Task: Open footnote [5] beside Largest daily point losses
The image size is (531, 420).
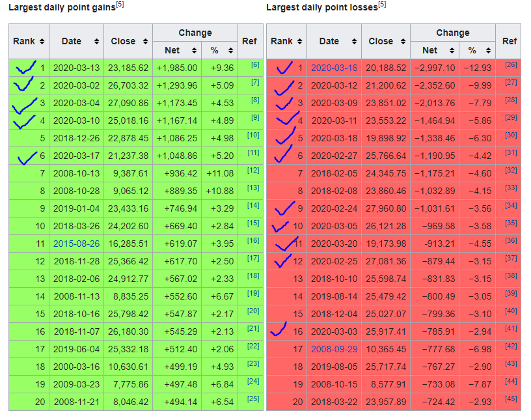Action: point(382,5)
